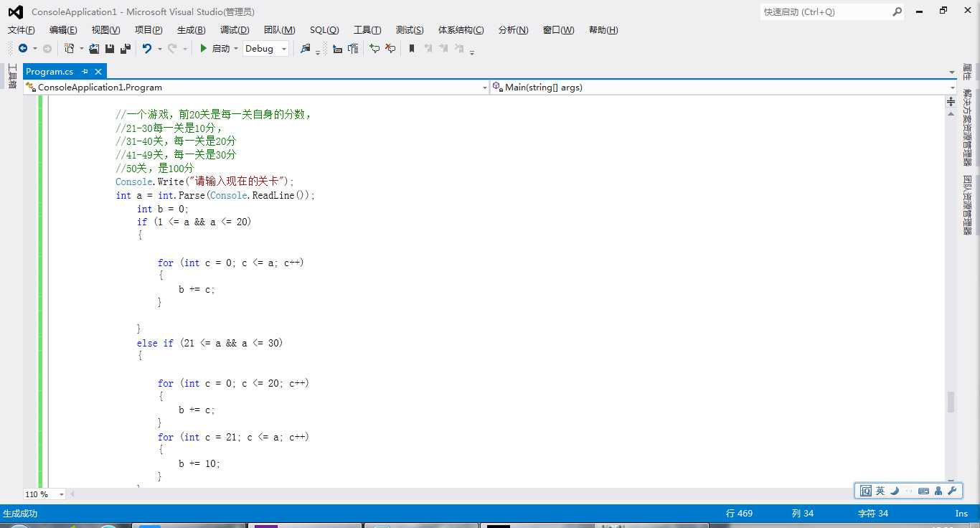Toggle the pin on the Program.cs tab
The width and height of the screenshot is (980, 528).
point(85,71)
